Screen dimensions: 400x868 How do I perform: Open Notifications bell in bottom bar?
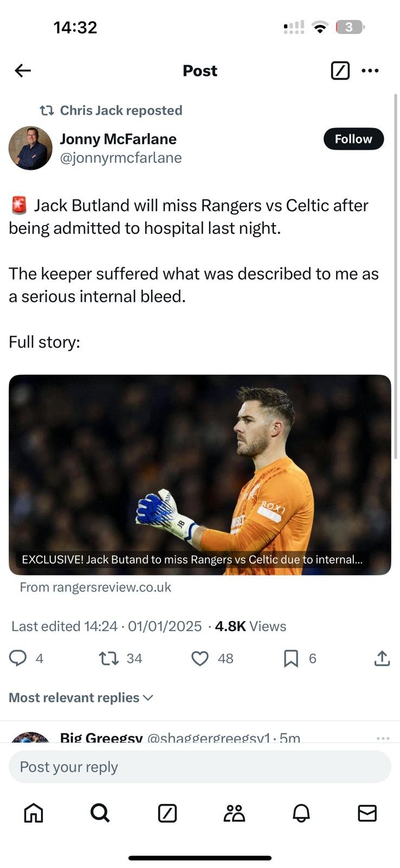(x=301, y=813)
